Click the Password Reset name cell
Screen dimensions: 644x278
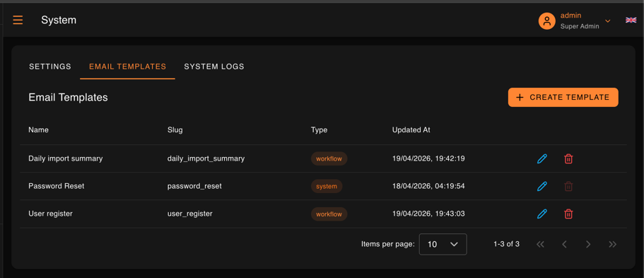[57, 186]
